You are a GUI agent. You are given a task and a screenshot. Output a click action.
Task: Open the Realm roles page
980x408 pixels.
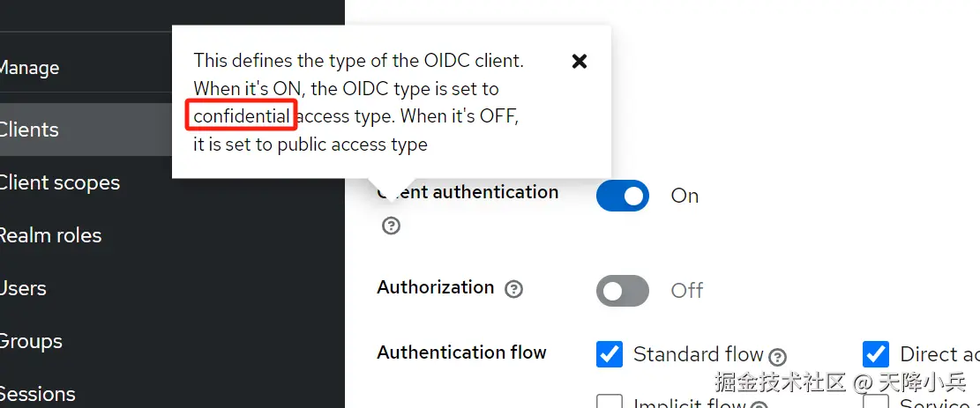tap(50, 235)
